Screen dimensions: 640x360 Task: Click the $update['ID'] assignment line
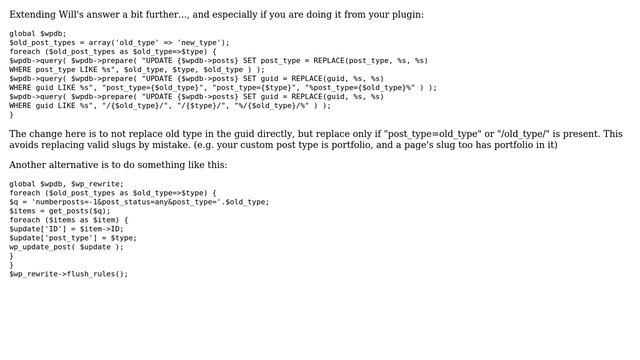(x=66, y=229)
